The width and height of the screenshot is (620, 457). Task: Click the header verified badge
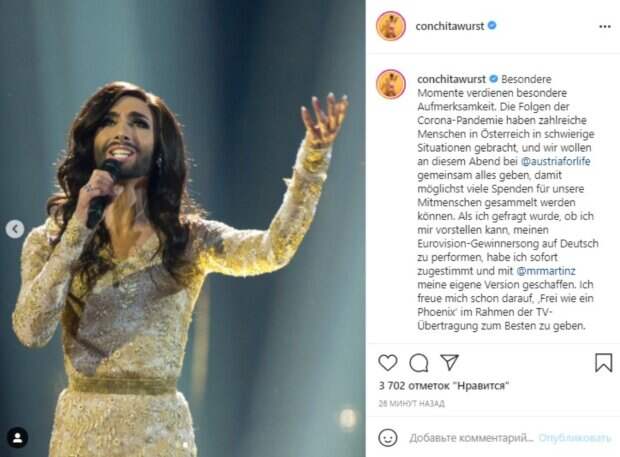coord(491,26)
